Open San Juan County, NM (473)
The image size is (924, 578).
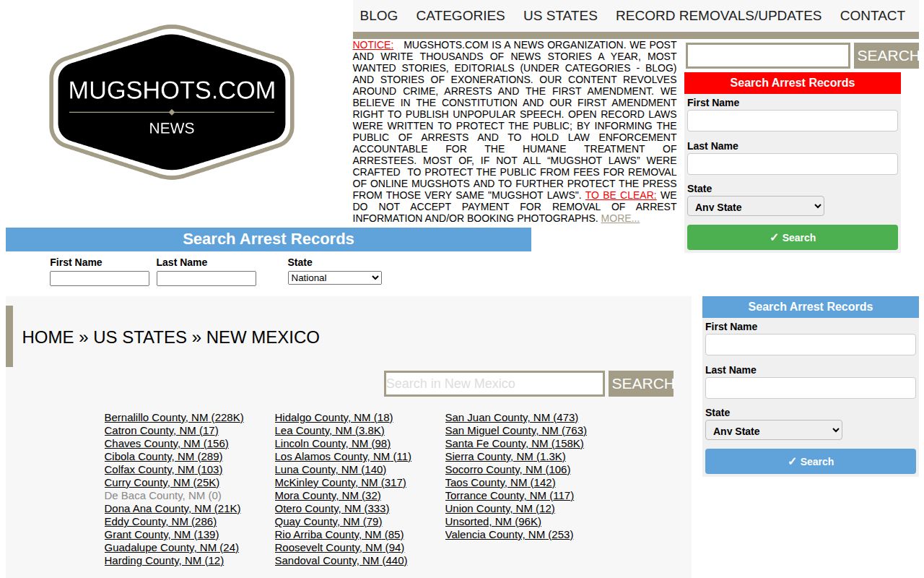pos(512,418)
